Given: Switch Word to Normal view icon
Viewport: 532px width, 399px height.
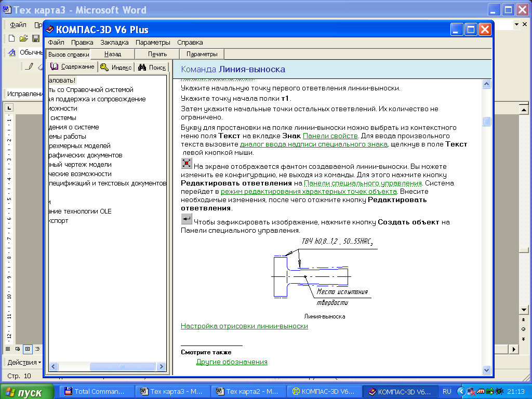Looking at the screenshot, I should tap(8, 349).
